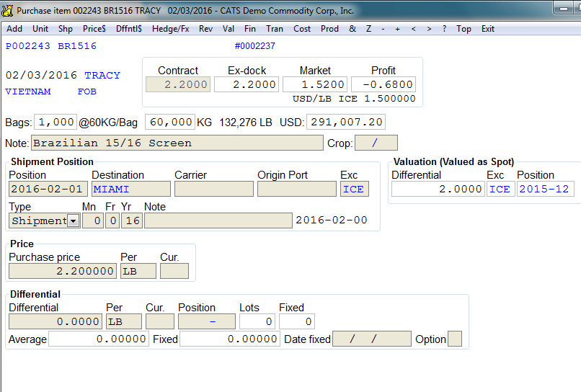Click the Lots field
This screenshot has width=581, height=392.
tap(257, 321)
